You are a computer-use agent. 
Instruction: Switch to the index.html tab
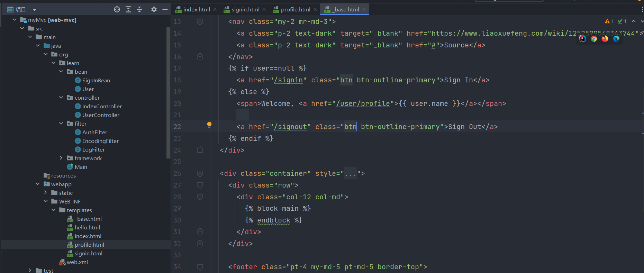[197, 9]
